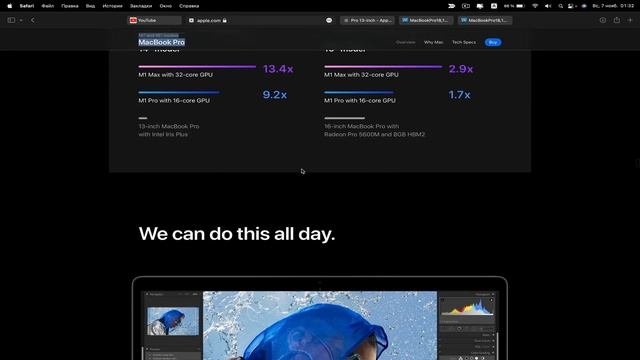Click M1 Max label under 2.9x bar
The image size is (640, 360).
tap(361, 75)
